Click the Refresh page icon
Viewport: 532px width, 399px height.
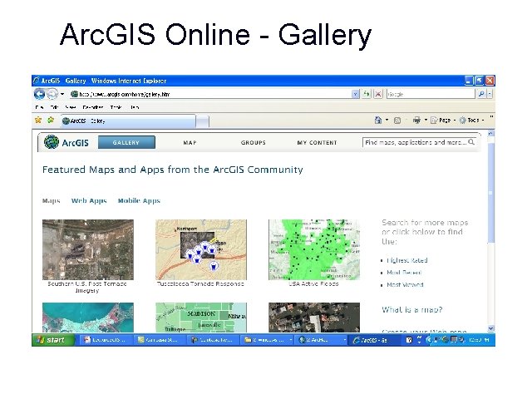[367, 94]
